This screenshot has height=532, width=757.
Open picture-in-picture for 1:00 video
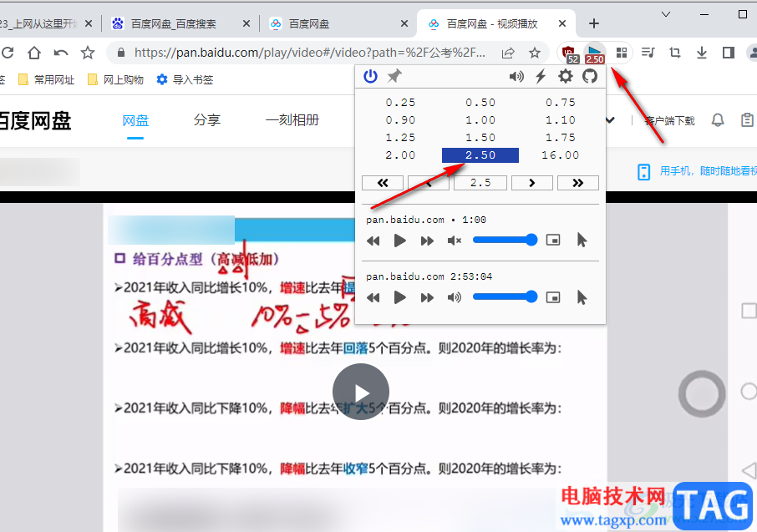[x=553, y=240]
